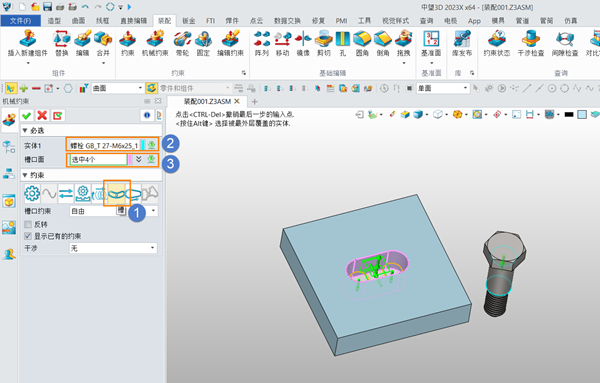Click the black color swatch in view toolbar

click(x=569, y=114)
